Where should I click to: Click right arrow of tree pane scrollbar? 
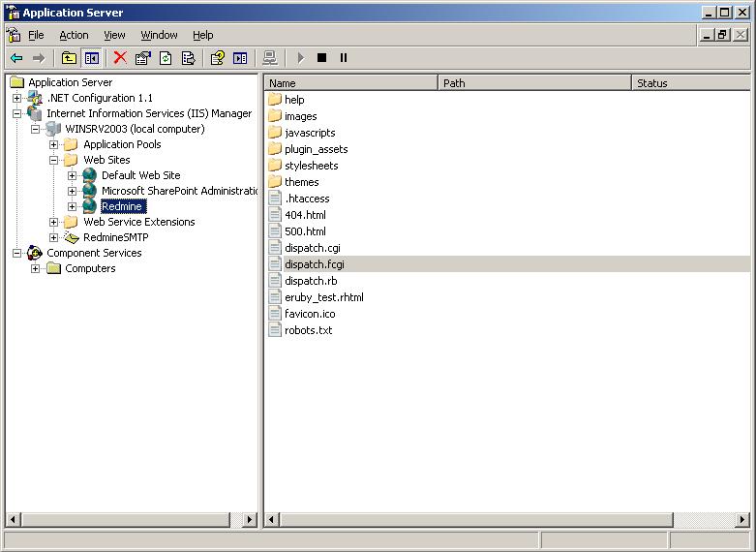tap(250, 520)
